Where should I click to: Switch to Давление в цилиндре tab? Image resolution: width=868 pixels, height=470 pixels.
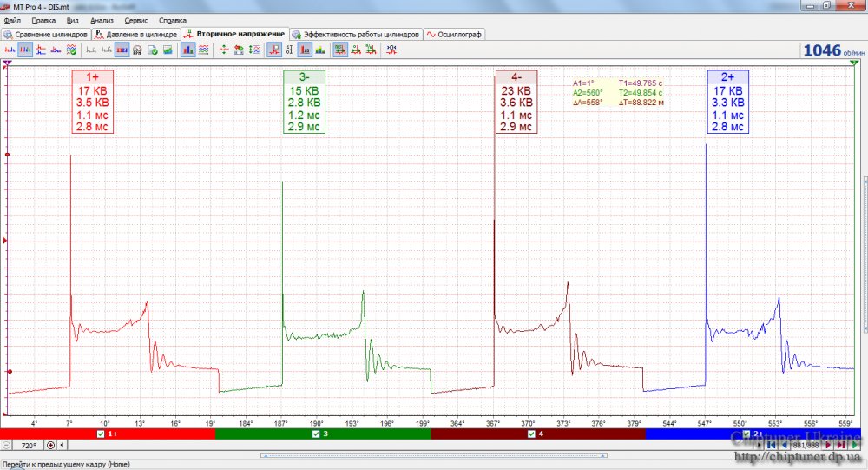point(135,35)
